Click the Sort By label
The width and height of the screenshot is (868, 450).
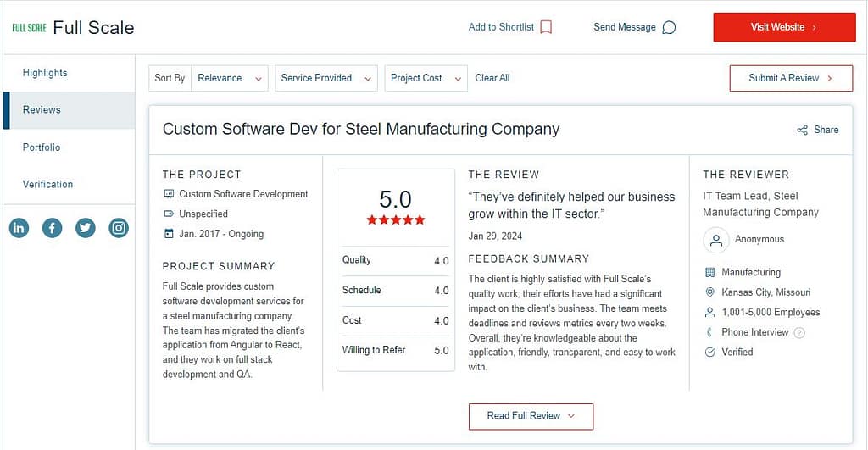[x=170, y=78]
